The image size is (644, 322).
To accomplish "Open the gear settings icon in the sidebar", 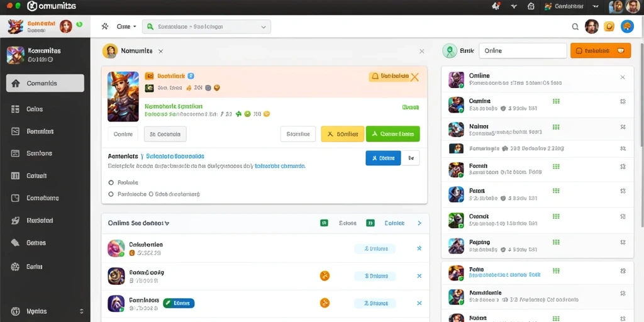I will coord(15,267).
